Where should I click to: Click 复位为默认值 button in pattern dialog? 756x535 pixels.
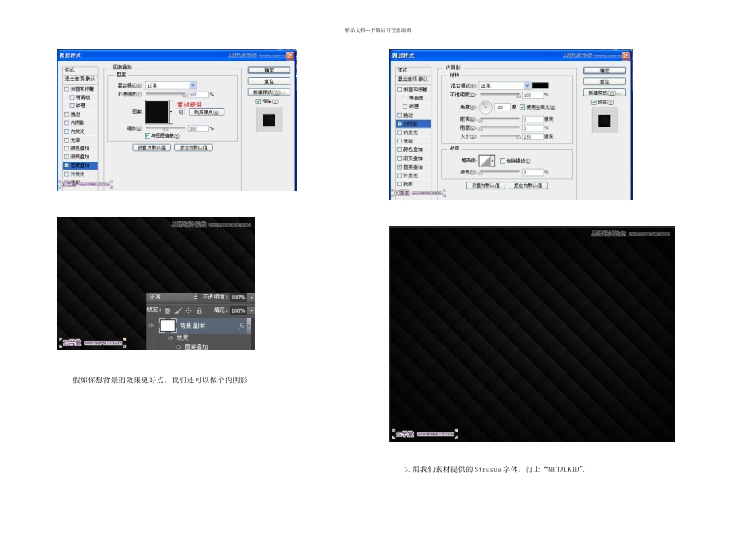pyautogui.click(x=193, y=147)
